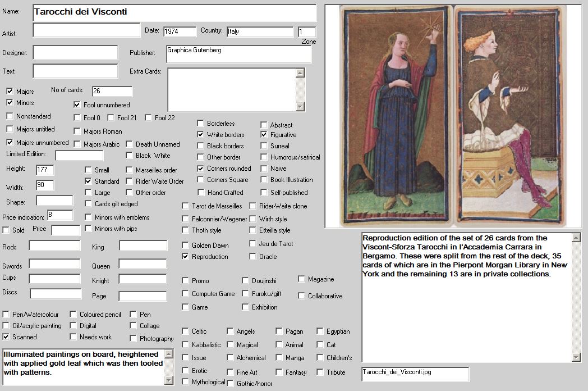Check the Magazine checkbox
Screen dimensions: 588x391
(302, 279)
